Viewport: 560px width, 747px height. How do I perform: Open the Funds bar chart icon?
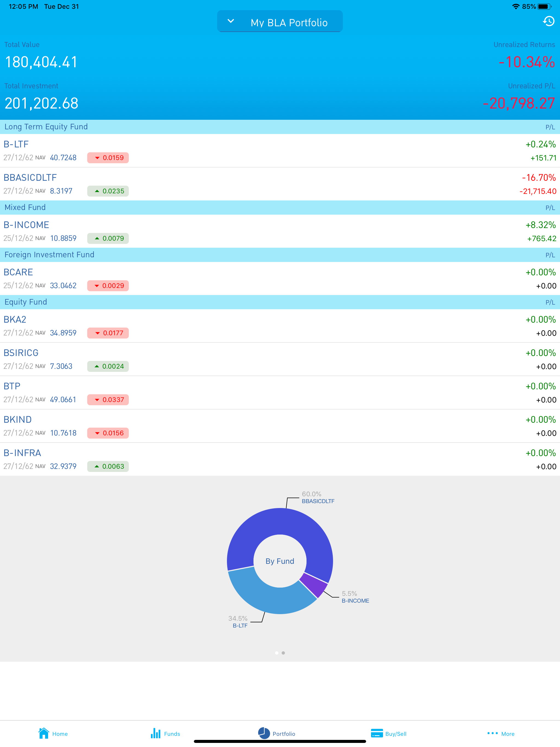point(155,733)
